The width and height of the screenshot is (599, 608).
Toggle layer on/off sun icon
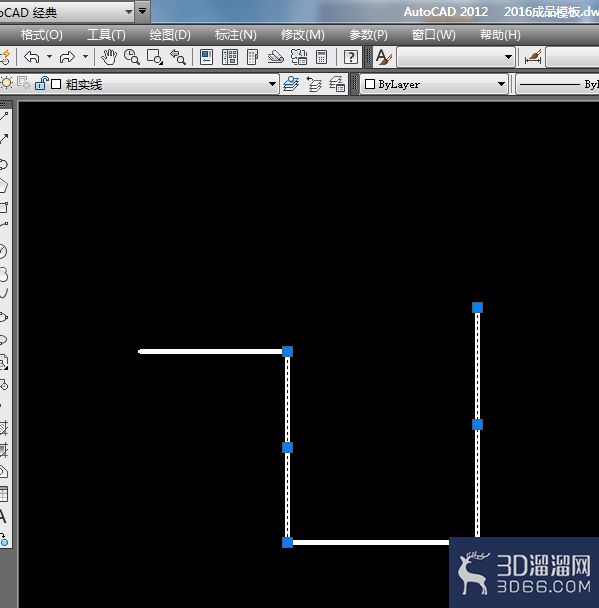(7, 83)
